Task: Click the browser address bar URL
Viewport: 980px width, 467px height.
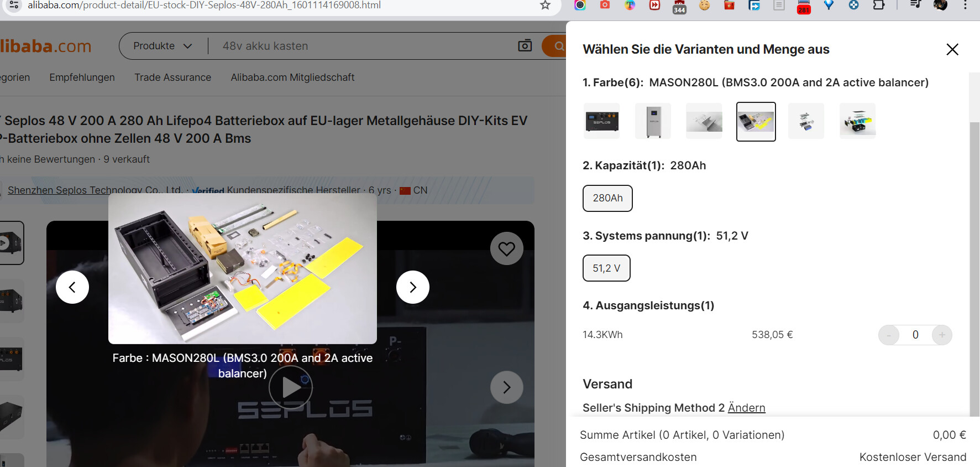Action: 205,5
